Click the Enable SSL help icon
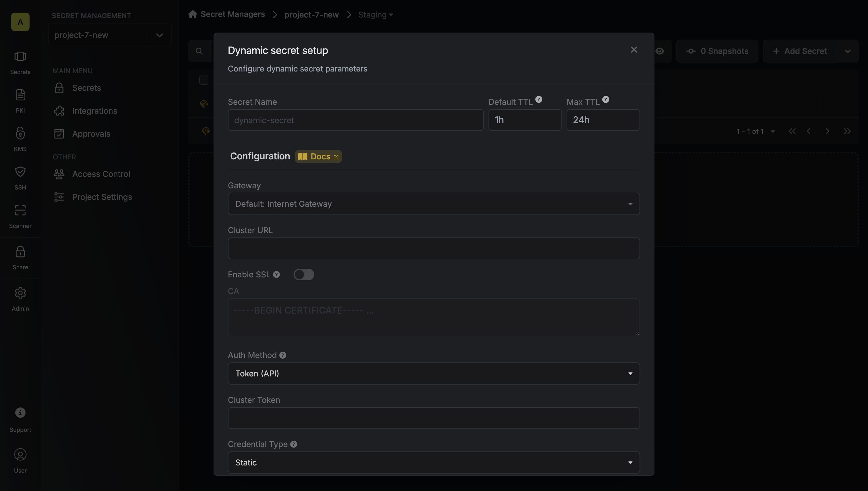Image resolution: width=868 pixels, height=491 pixels. [x=276, y=275]
